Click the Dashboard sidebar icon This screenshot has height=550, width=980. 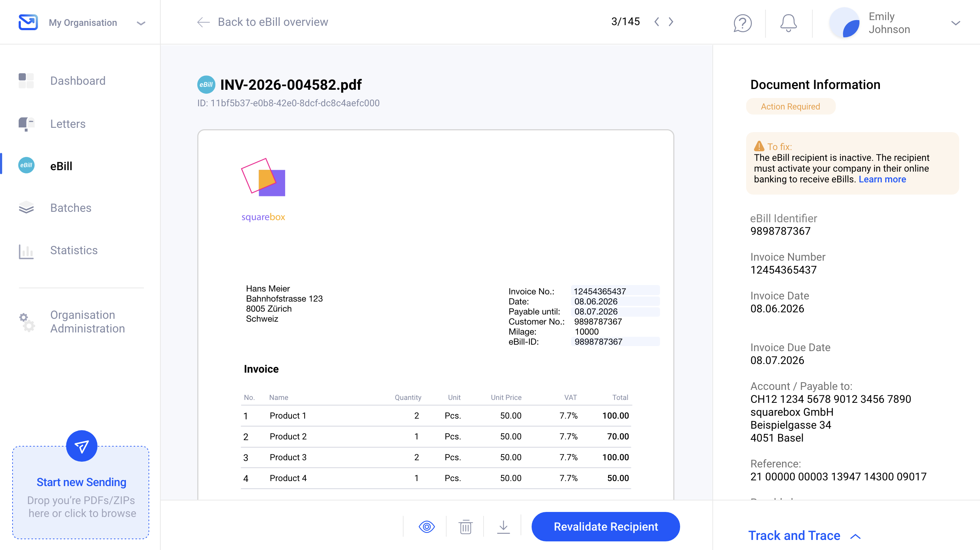click(26, 81)
